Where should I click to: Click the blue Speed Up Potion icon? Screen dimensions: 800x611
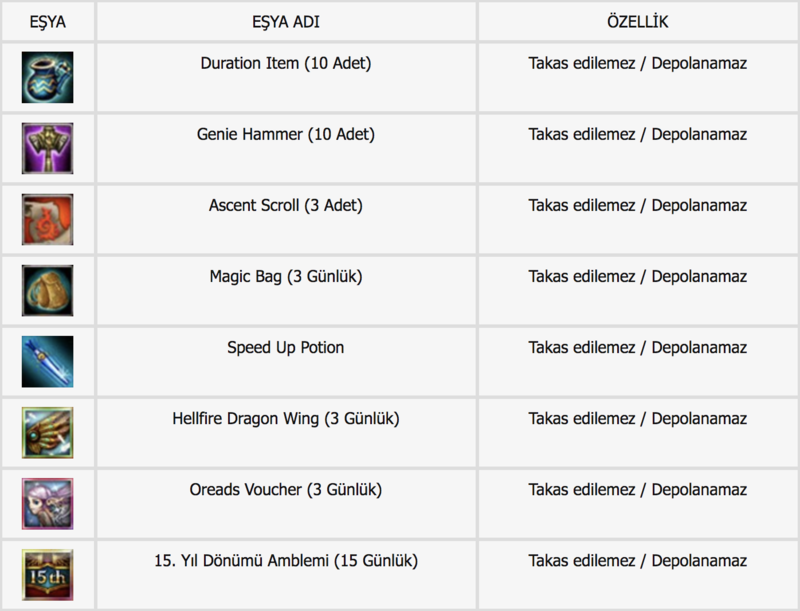[47, 362]
